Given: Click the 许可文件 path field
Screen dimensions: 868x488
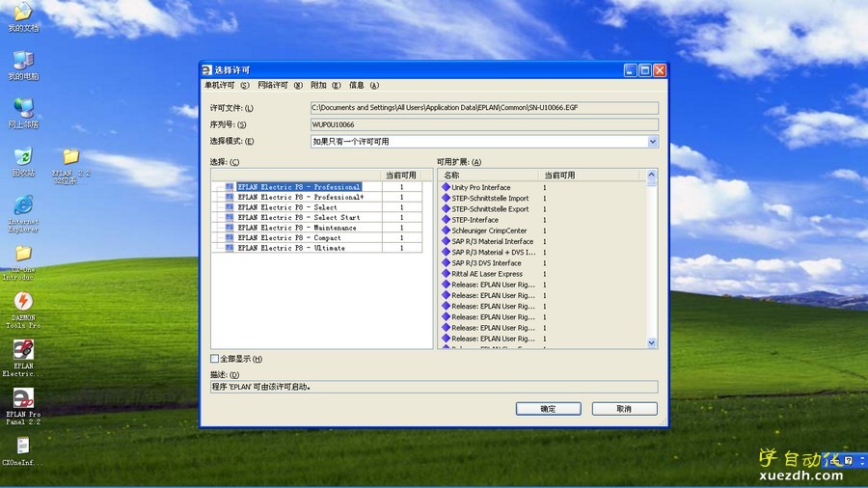Looking at the screenshot, I should click(484, 108).
